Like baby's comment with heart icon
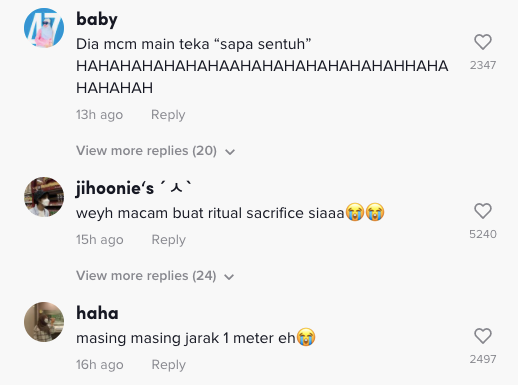 pos(483,42)
